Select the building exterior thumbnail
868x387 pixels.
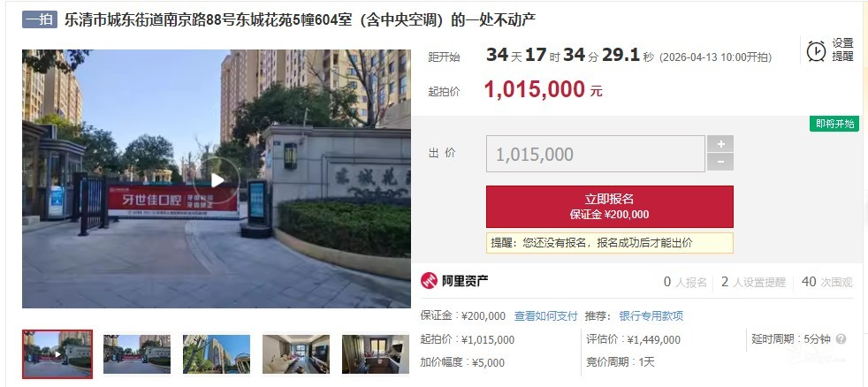click(x=217, y=354)
